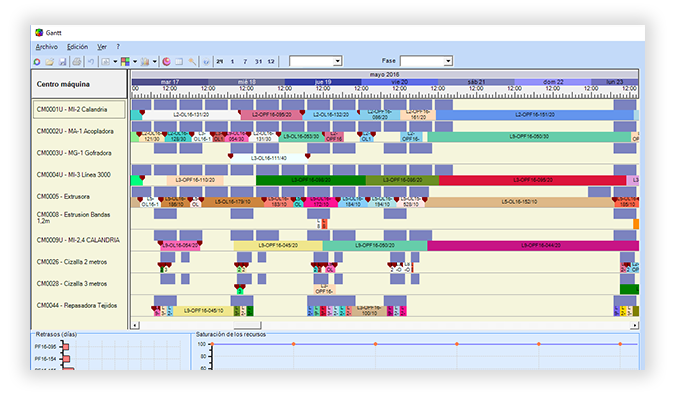
Task: Click the undo arrow icon
Action: pos(91,62)
